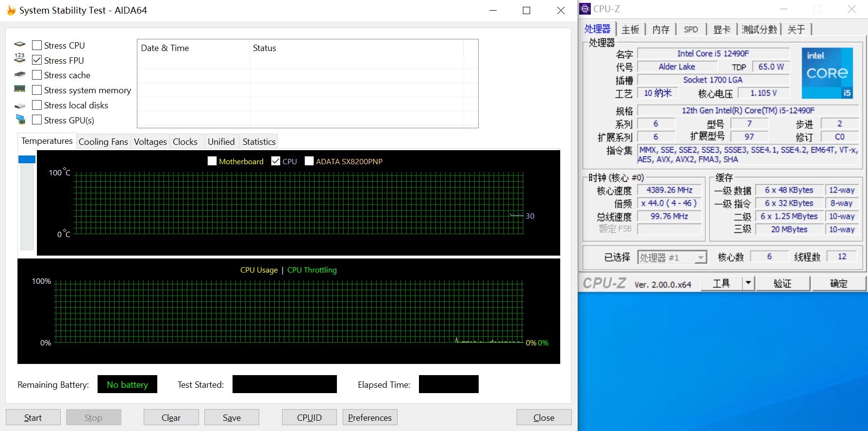Image resolution: width=868 pixels, height=431 pixels.
Task: Click the 确定 OK button in CPU-Z
Action: tap(839, 283)
